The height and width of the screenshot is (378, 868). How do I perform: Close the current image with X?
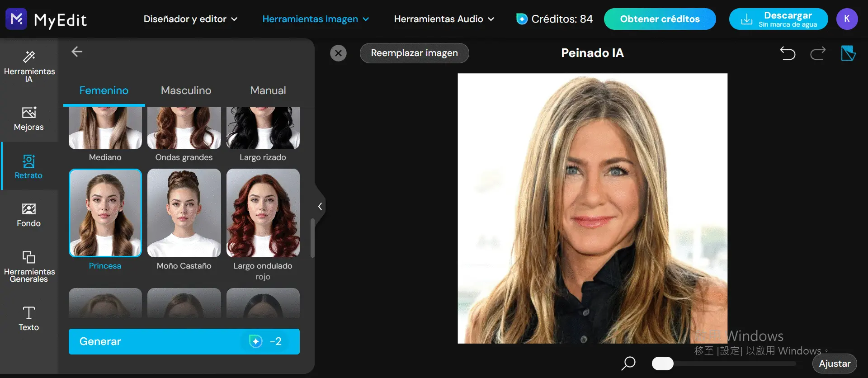338,53
